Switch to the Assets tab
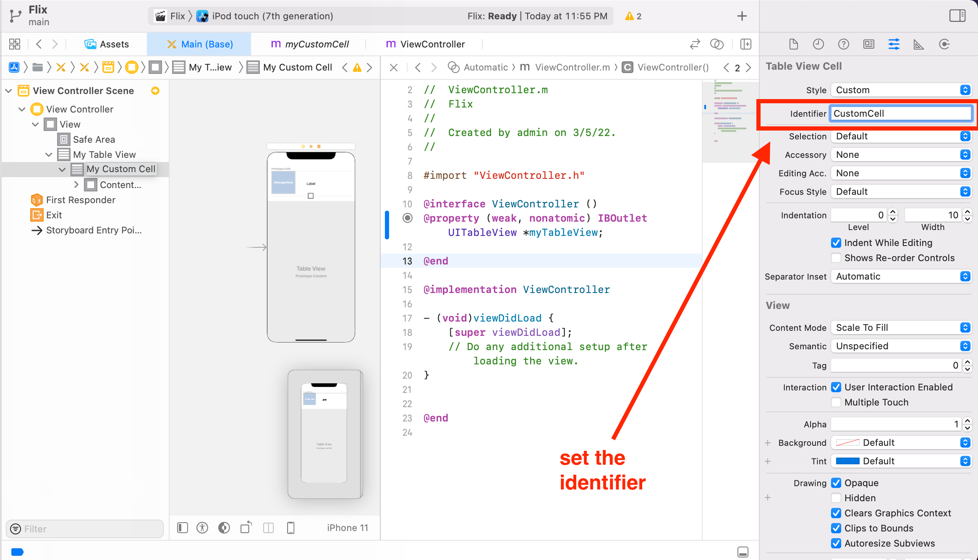 pyautogui.click(x=107, y=44)
